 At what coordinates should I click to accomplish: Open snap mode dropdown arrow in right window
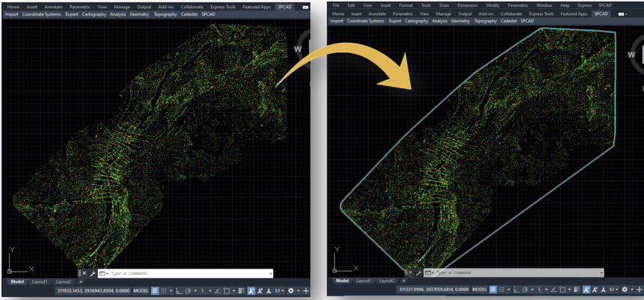(509, 290)
